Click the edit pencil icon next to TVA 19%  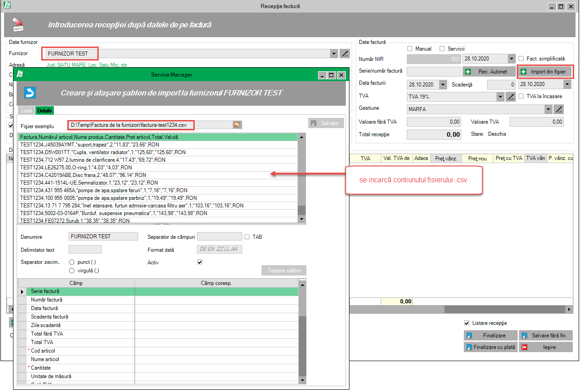click(510, 97)
